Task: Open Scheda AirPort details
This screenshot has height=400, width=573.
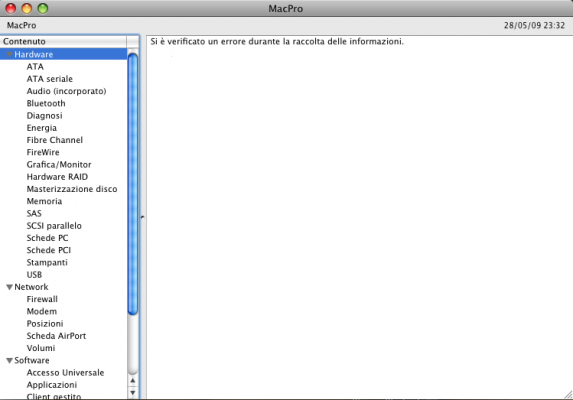Action: [56, 336]
